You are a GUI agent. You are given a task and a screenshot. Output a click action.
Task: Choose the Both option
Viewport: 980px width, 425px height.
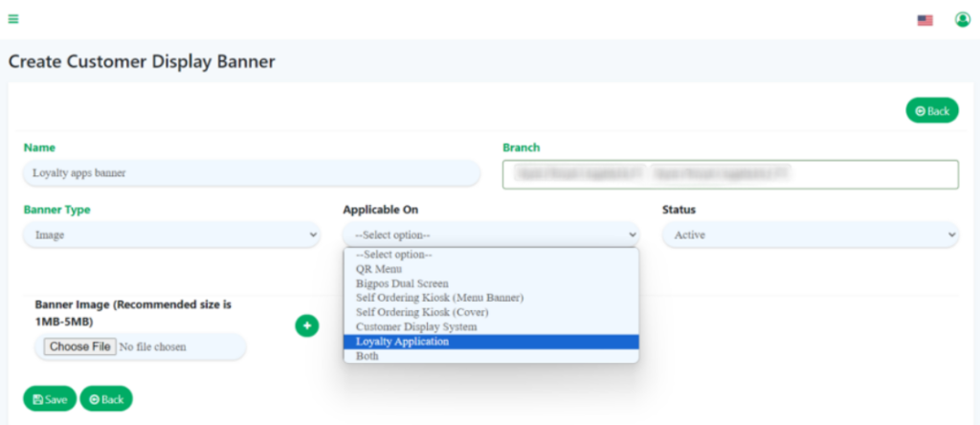(367, 356)
